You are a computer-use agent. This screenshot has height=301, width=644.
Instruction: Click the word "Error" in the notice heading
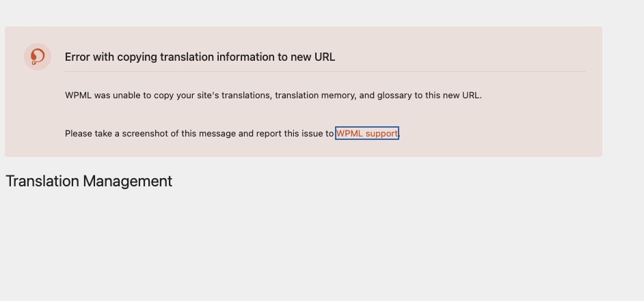[78, 57]
